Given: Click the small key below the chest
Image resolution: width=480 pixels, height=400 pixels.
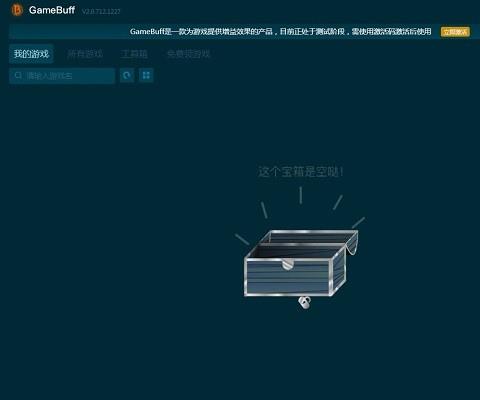Looking at the screenshot, I should (304, 303).
